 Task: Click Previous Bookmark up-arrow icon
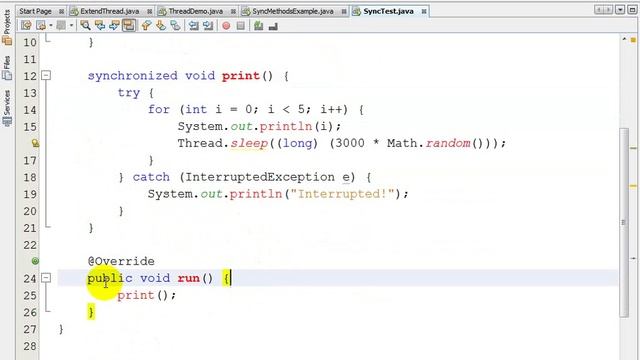146,26
